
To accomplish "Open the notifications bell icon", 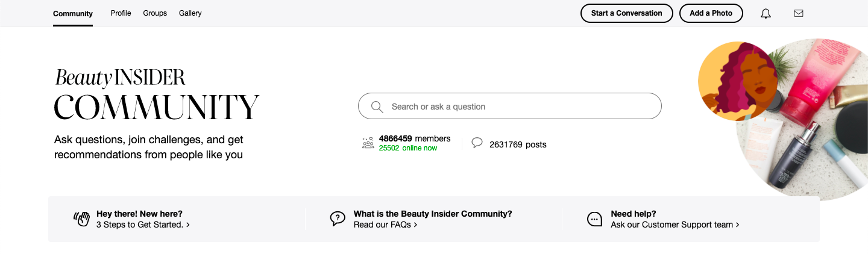I will [x=766, y=13].
